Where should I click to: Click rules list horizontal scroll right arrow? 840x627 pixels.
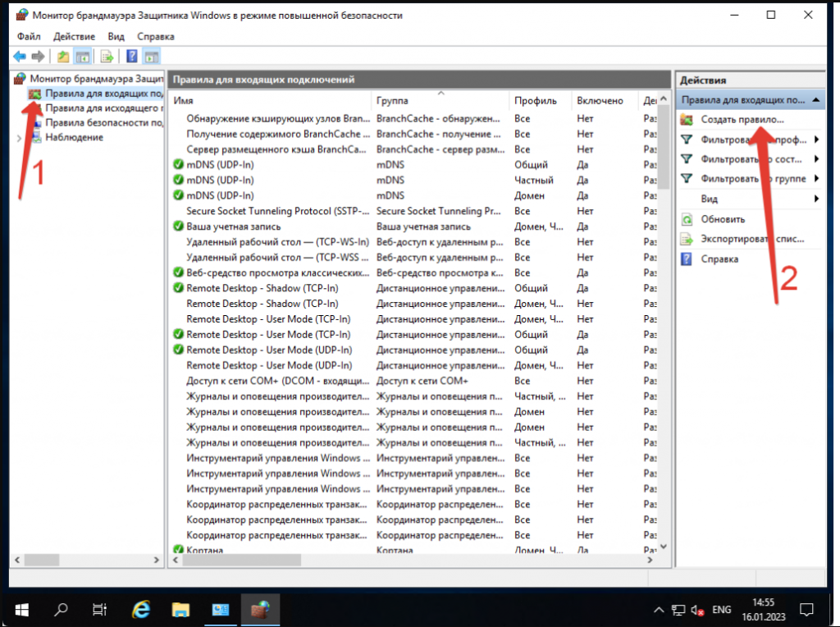pos(650,560)
